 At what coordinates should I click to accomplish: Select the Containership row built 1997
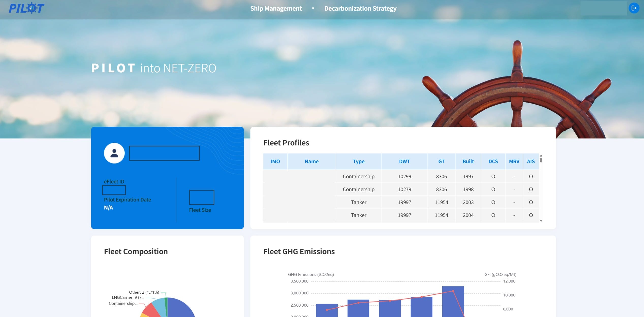(x=358, y=176)
